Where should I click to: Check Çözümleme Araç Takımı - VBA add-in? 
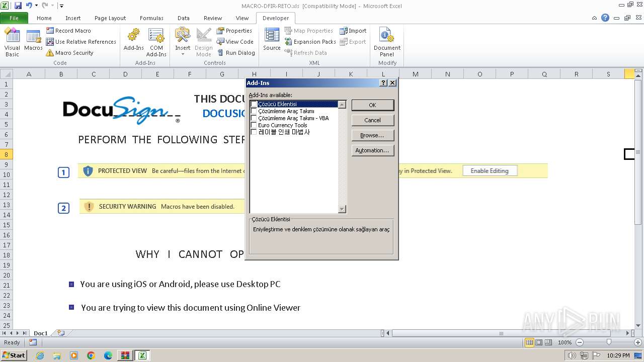254,118
